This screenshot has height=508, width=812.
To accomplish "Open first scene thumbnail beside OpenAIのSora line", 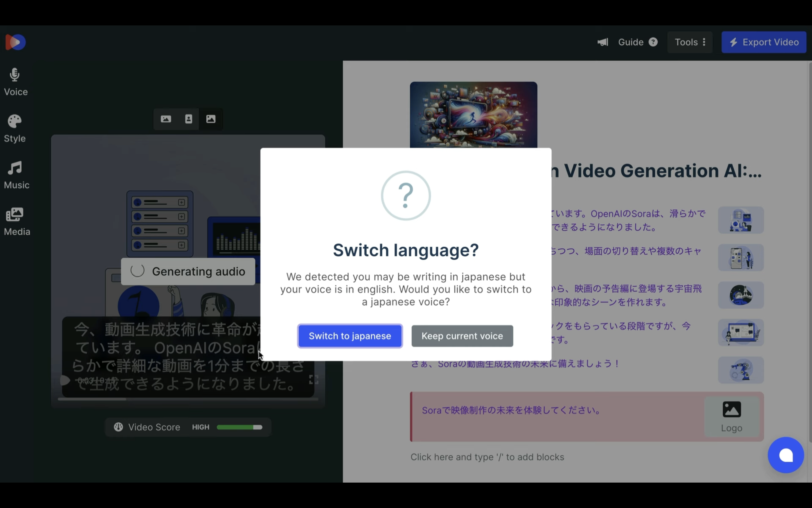I will click(741, 220).
